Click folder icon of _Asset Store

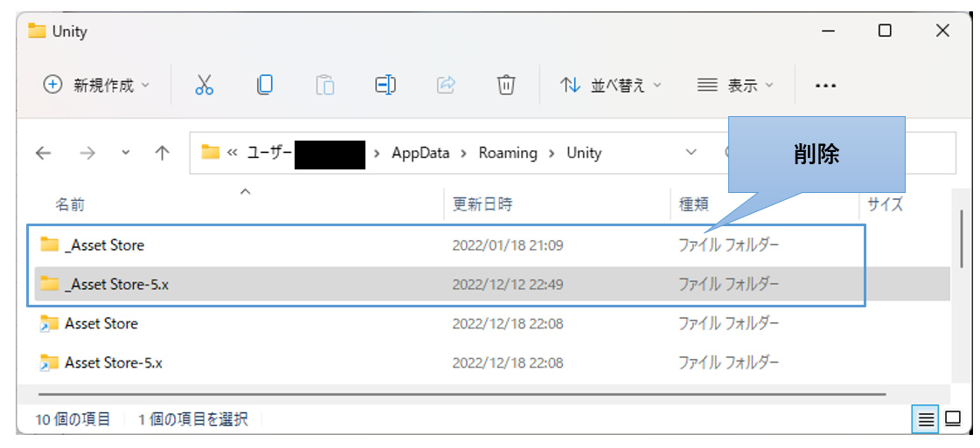click(49, 245)
